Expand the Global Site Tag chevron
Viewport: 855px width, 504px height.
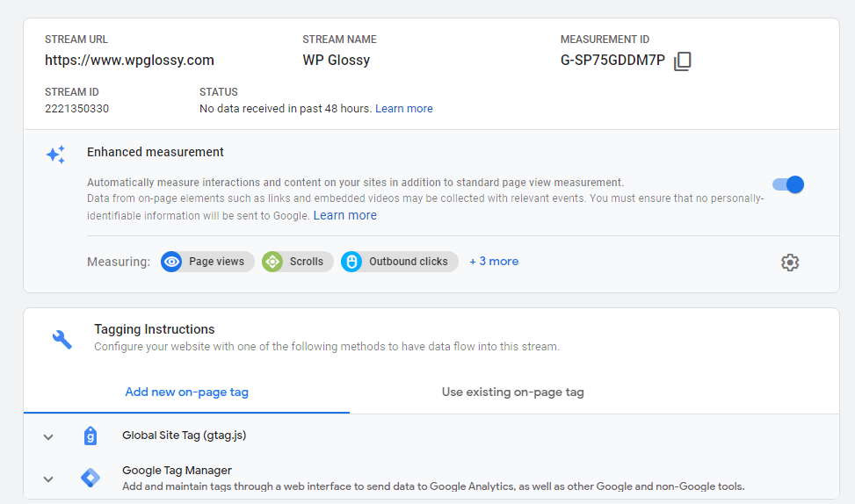[48, 437]
